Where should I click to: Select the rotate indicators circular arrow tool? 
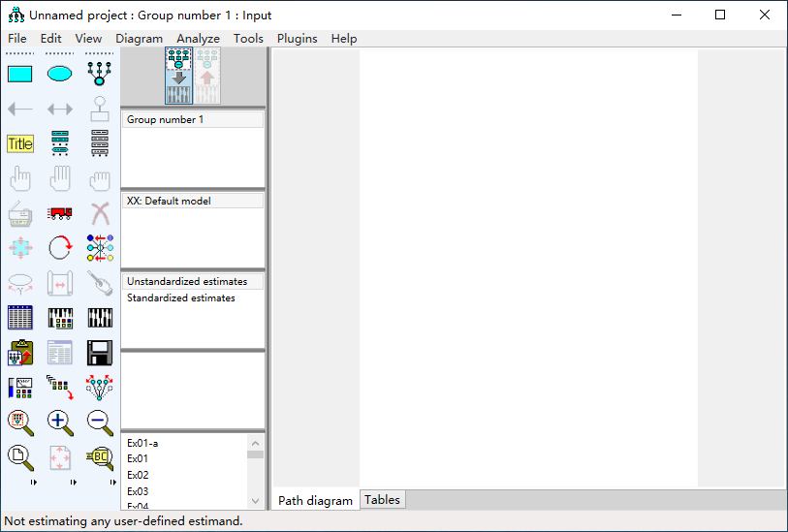(60, 248)
